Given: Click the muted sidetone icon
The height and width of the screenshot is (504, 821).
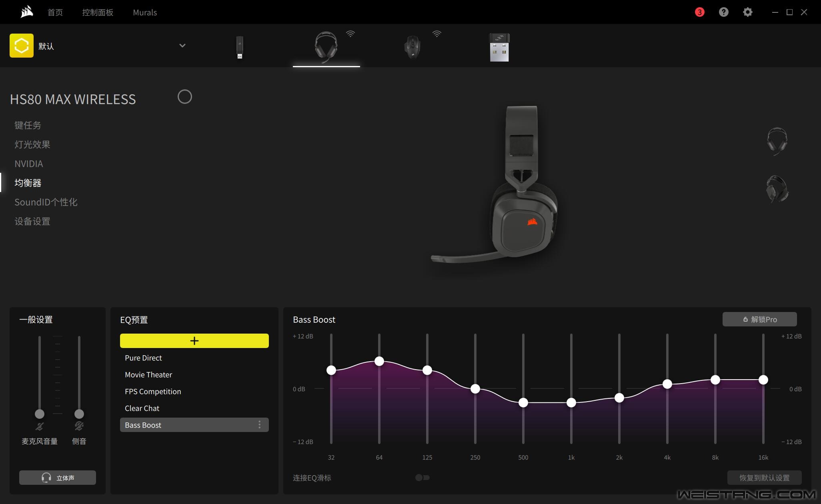Looking at the screenshot, I should coord(79,426).
